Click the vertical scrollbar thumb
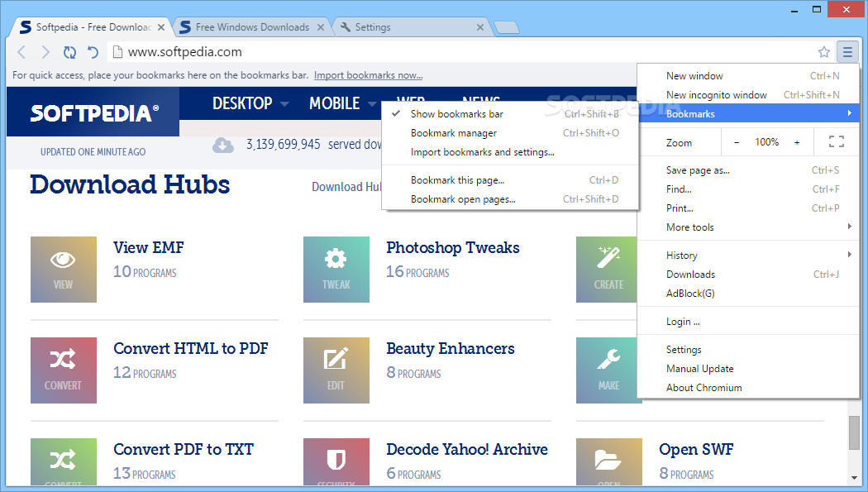The height and width of the screenshot is (492, 868). (854, 432)
